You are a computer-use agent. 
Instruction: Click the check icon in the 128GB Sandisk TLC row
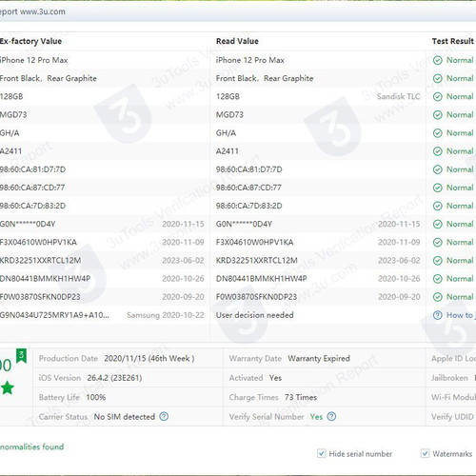438,97
